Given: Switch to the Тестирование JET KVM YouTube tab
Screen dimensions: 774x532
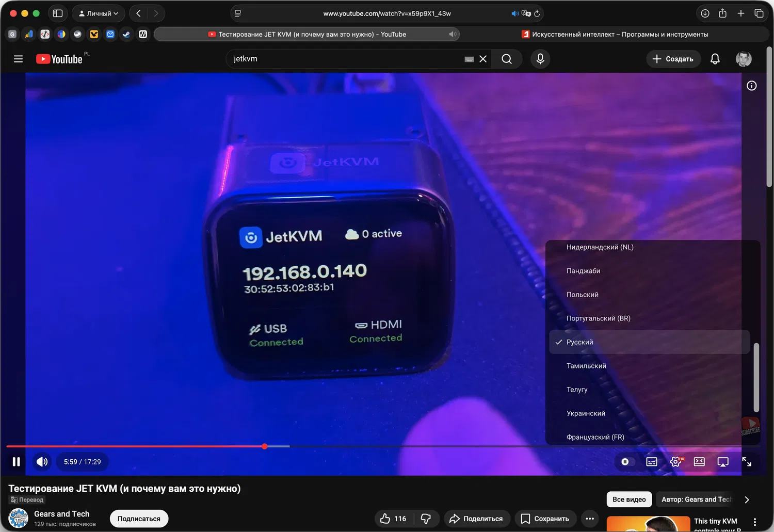Looking at the screenshot, I should point(307,35).
